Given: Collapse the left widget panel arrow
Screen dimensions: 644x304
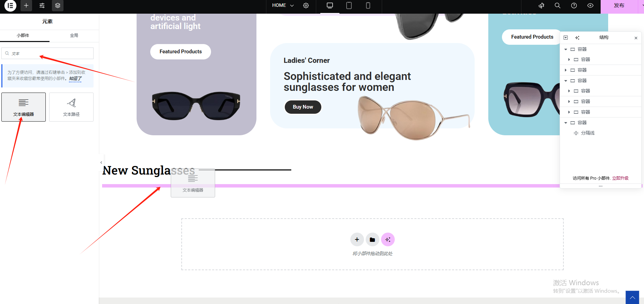Looking at the screenshot, I should [101, 163].
